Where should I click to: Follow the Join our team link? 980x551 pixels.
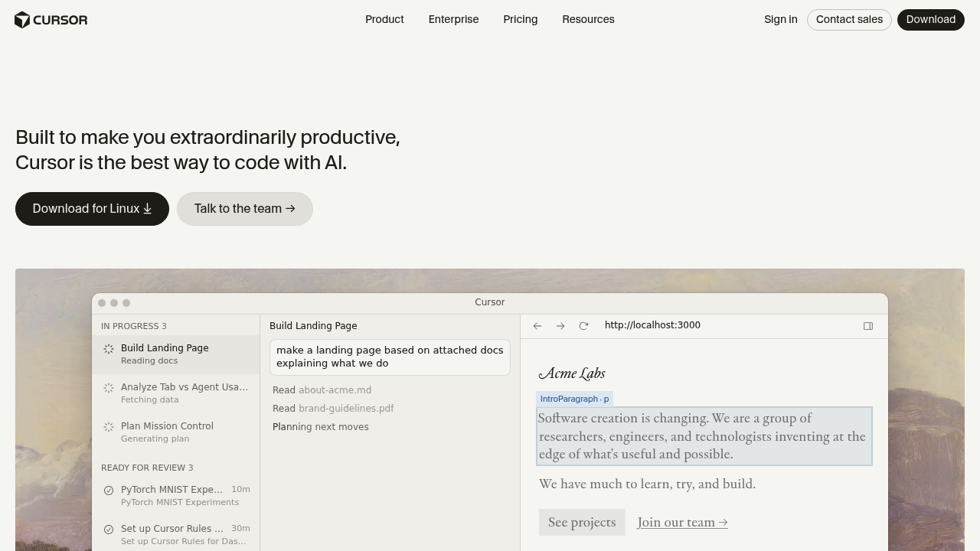coord(682,523)
